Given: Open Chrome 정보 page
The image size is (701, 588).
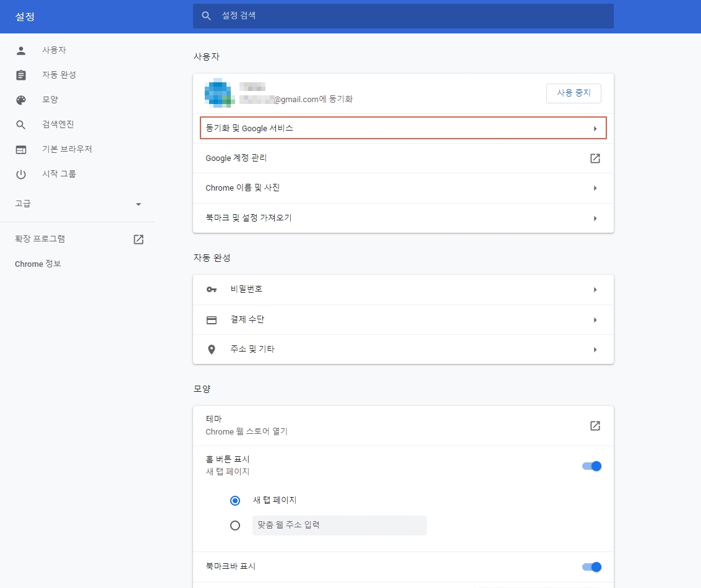Looking at the screenshot, I should coord(38,264).
